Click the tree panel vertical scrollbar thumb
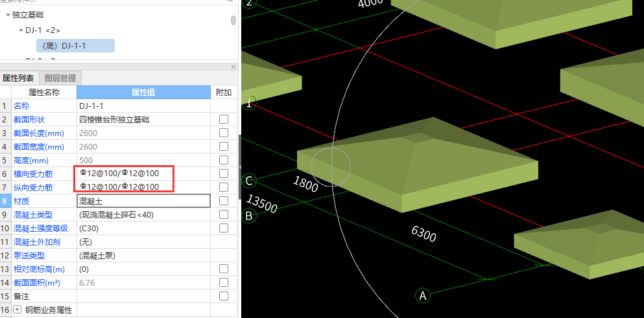 pos(233,20)
